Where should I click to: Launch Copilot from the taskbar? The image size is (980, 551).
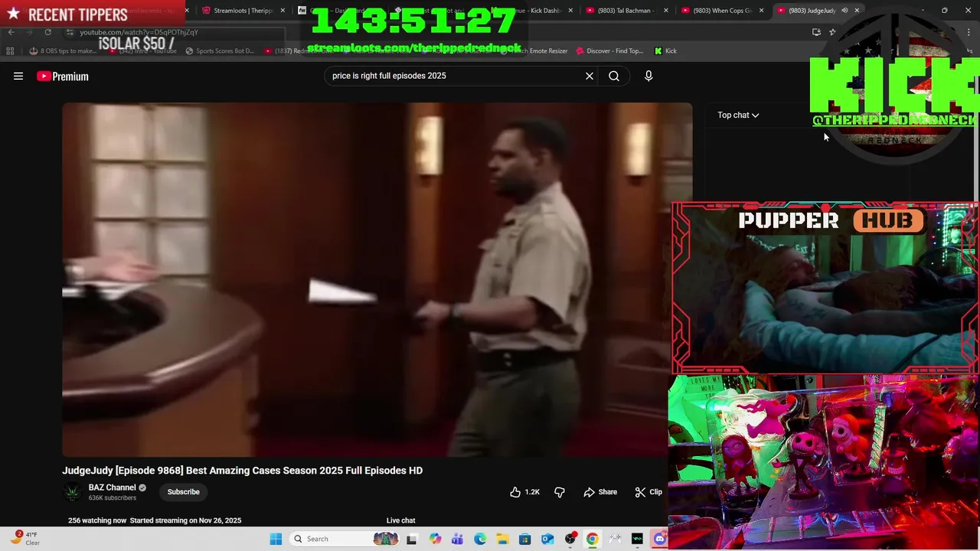pyautogui.click(x=435, y=539)
